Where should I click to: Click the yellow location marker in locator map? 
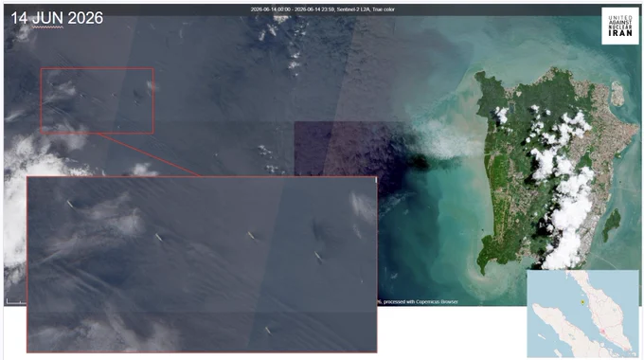click(582, 302)
